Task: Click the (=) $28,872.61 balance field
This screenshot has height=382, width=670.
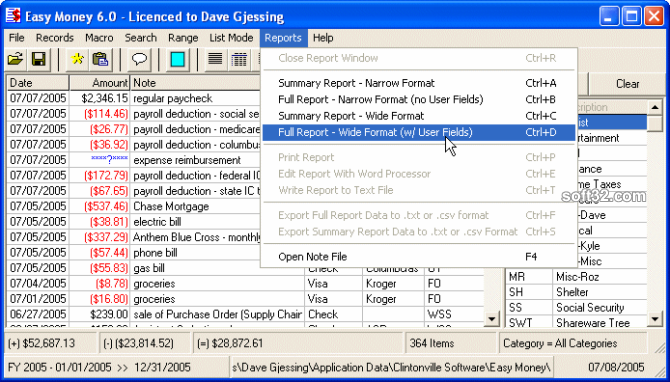Action: pos(298,343)
